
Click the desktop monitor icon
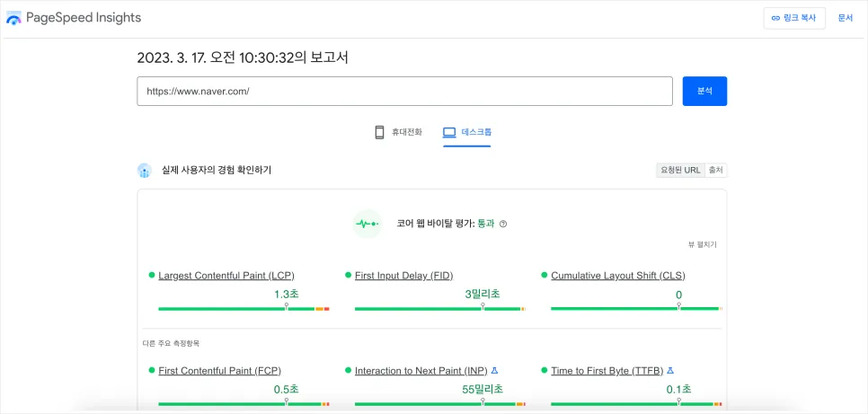449,132
